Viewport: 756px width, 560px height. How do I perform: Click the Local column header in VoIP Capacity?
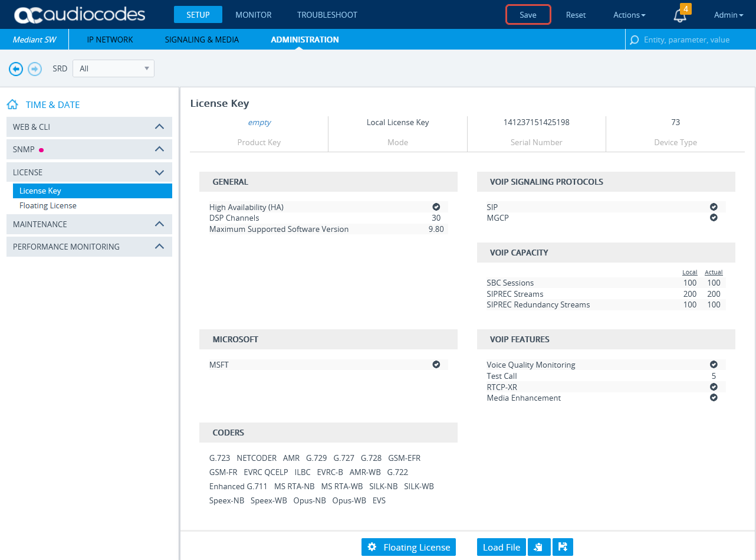690,272
